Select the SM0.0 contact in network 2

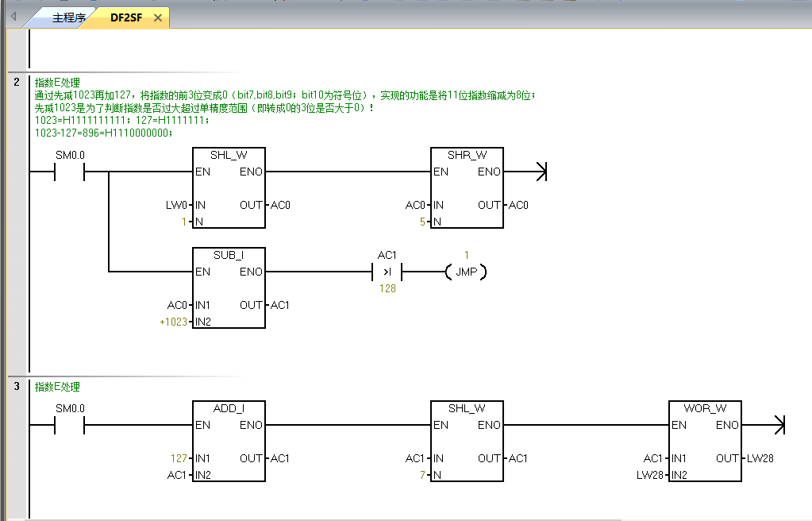pos(69,172)
